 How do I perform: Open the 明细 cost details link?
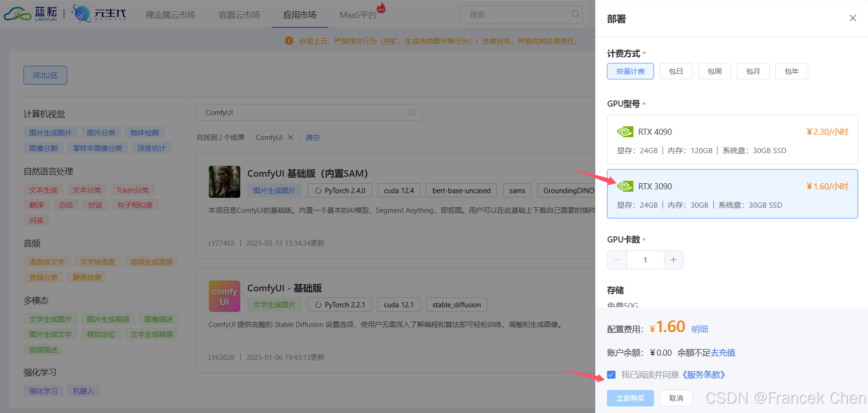pyautogui.click(x=700, y=329)
